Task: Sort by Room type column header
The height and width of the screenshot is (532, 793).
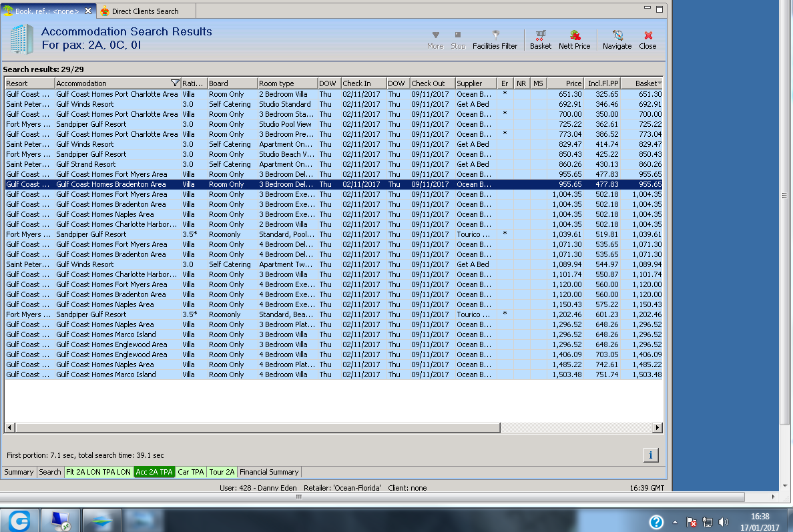Action: pyautogui.click(x=287, y=83)
